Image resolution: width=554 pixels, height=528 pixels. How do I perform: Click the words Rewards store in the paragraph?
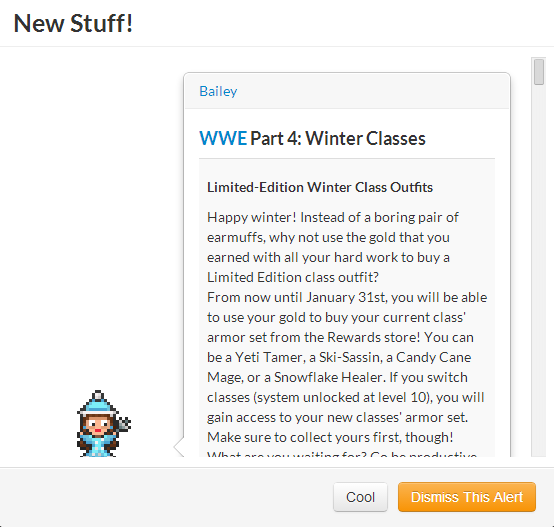(374, 337)
